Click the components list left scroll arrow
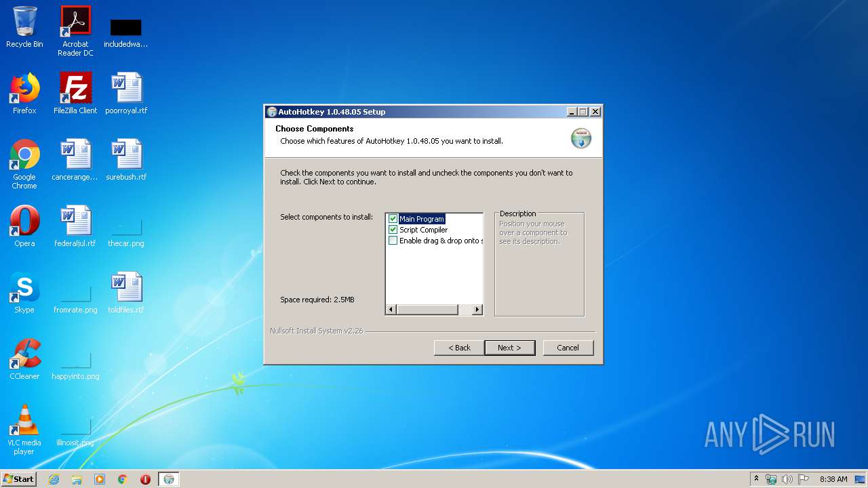 pos(391,310)
